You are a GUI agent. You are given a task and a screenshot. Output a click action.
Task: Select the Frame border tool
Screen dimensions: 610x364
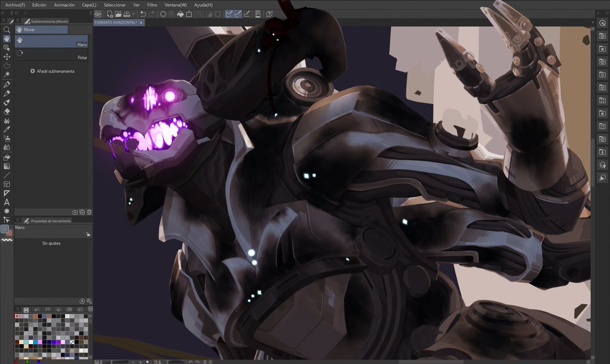(7, 184)
